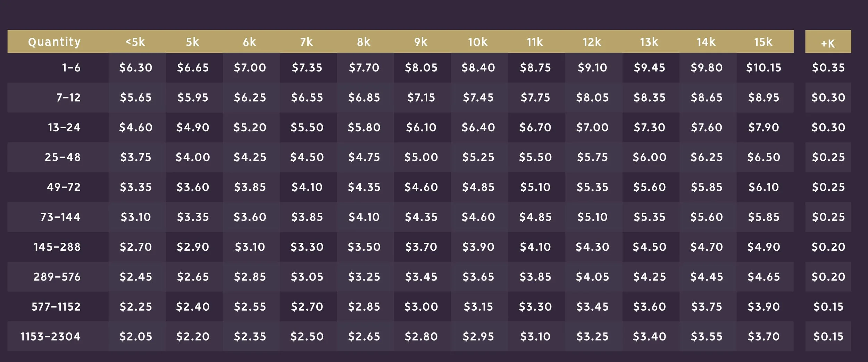Click the 1153-2304 quantity row label
The image size is (868, 362).
click(x=50, y=336)
